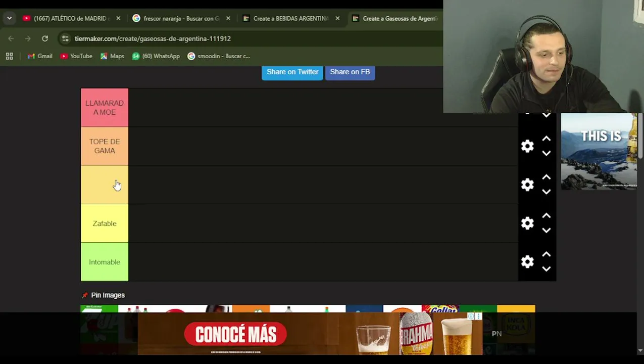Open the tab search chevron menu

tap(9, 18)
